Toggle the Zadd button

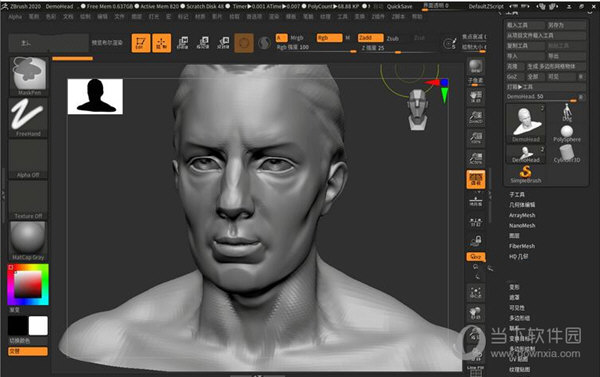[x=370, y=38]
